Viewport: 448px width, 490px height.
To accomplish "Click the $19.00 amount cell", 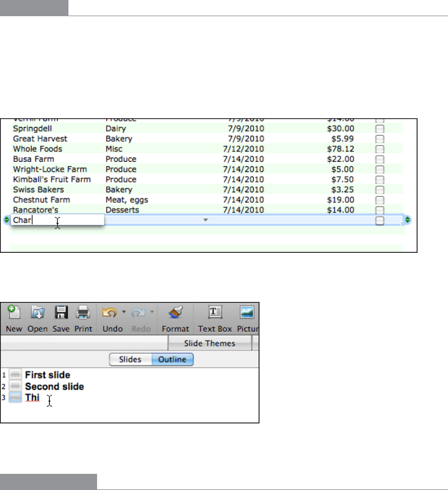I will click(340, 200).
